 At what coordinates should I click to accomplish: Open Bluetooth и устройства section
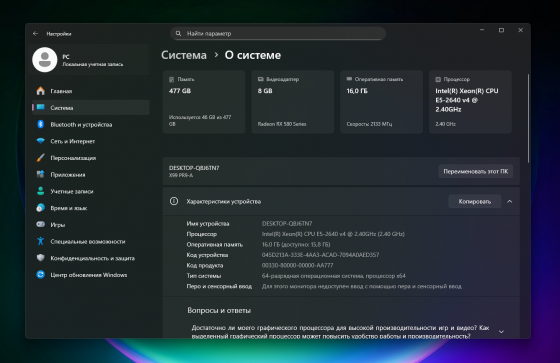pos(90,124)
